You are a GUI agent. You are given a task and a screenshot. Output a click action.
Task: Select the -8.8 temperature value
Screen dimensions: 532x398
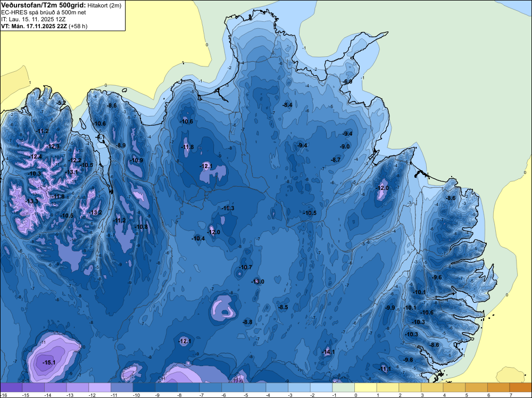(247, 322)
